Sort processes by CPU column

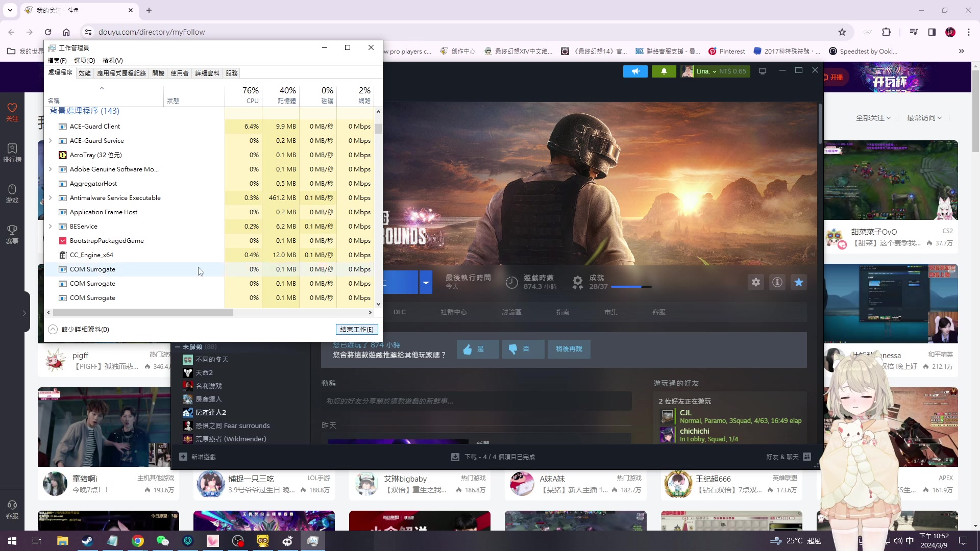pos(243,95)
